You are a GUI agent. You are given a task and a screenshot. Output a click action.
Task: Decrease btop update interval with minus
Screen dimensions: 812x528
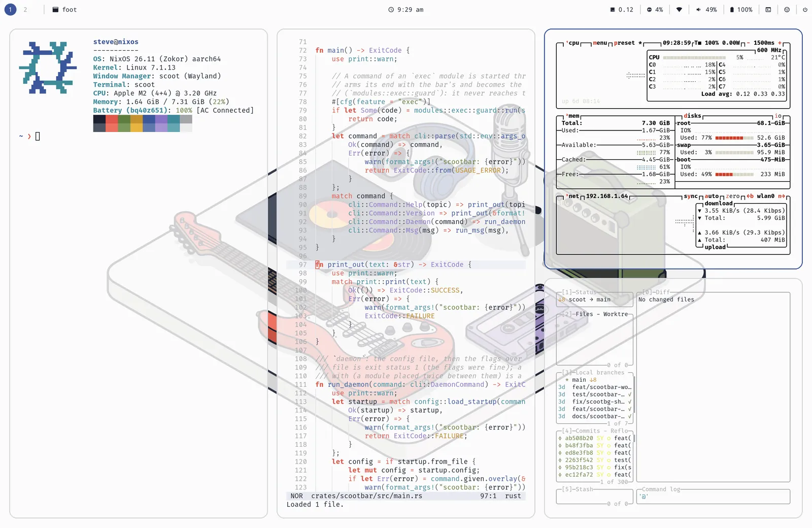[748, 43]
